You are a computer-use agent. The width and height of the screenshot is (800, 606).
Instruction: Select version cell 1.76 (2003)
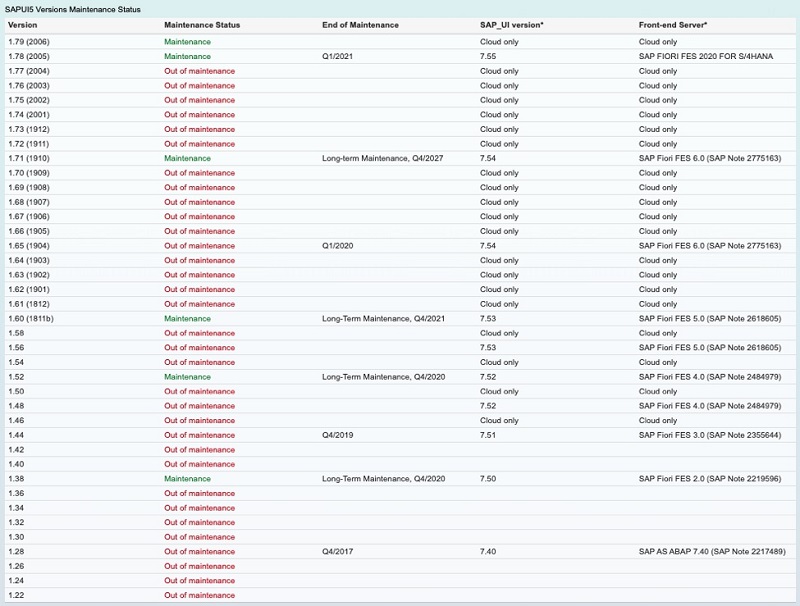(29, 85)
